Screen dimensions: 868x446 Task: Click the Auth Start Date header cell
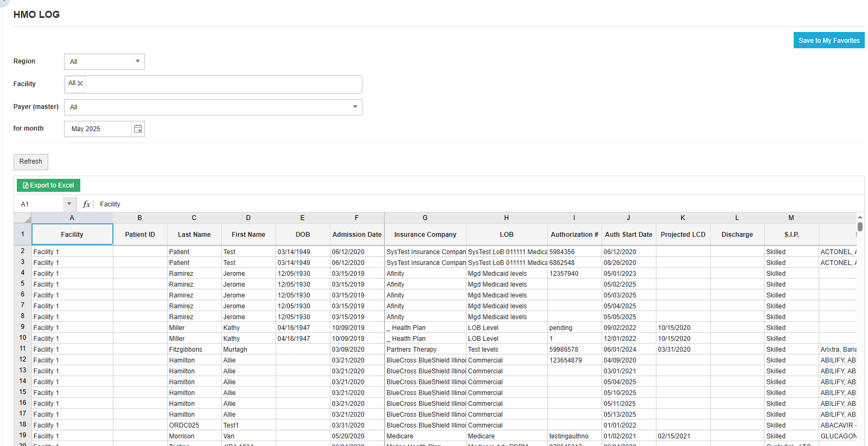pyautogui.click(x=629, y=235)
